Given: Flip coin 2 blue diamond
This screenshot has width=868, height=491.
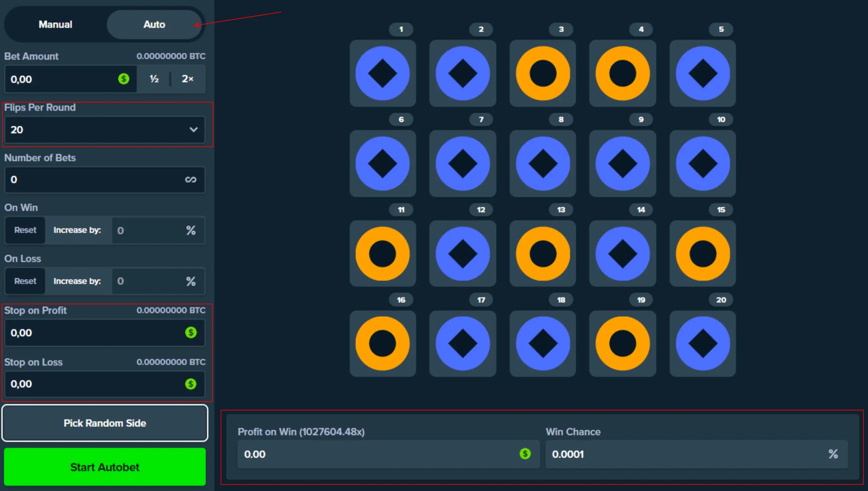Looking at the screenshot, I should tap(463, 73).
